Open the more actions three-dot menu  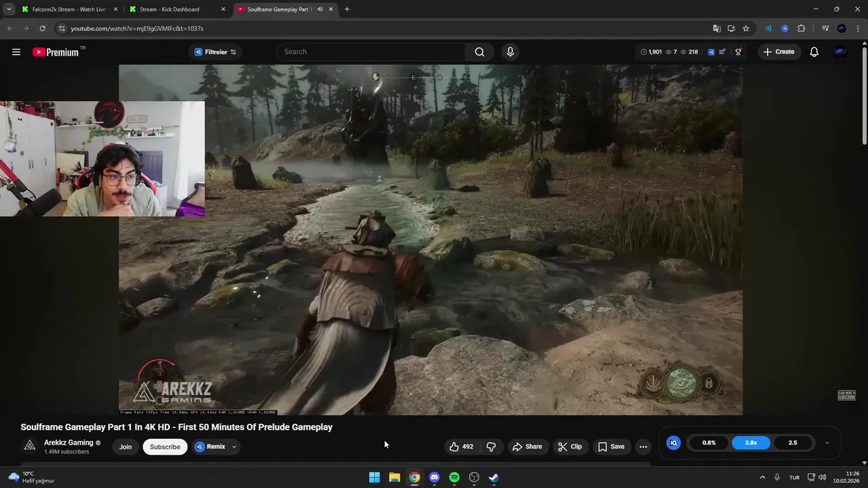coord(643,447)
